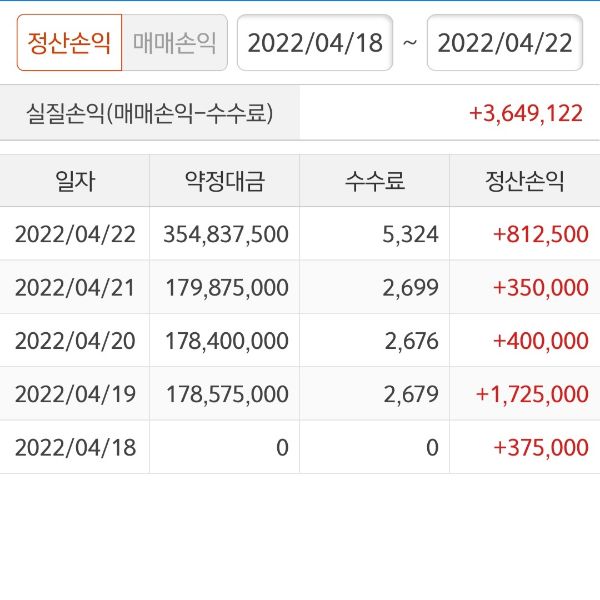The image size is (600, 600).
Task: Click the 실질손익 total value +3,649,122
Action: [x=525, y=113]
